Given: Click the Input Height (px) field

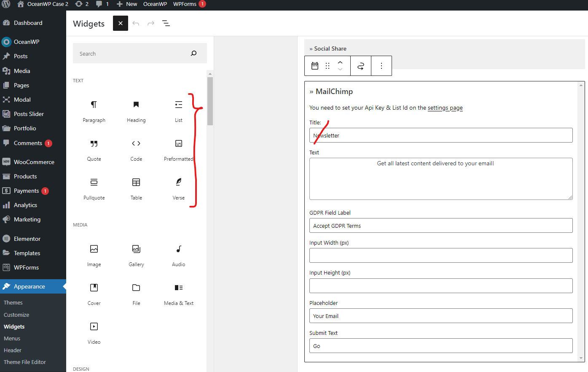Looking at the screenshot, I should point(441,286).
